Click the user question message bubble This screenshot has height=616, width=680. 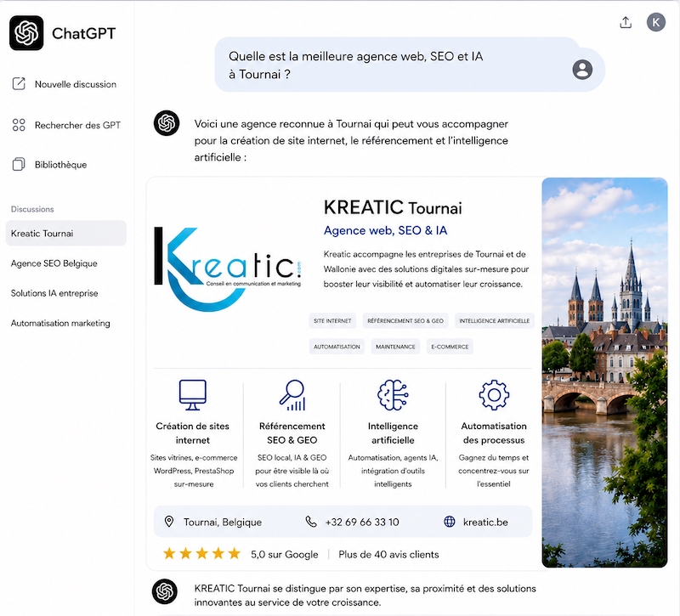pyautogui.click(x=410, y=65)
